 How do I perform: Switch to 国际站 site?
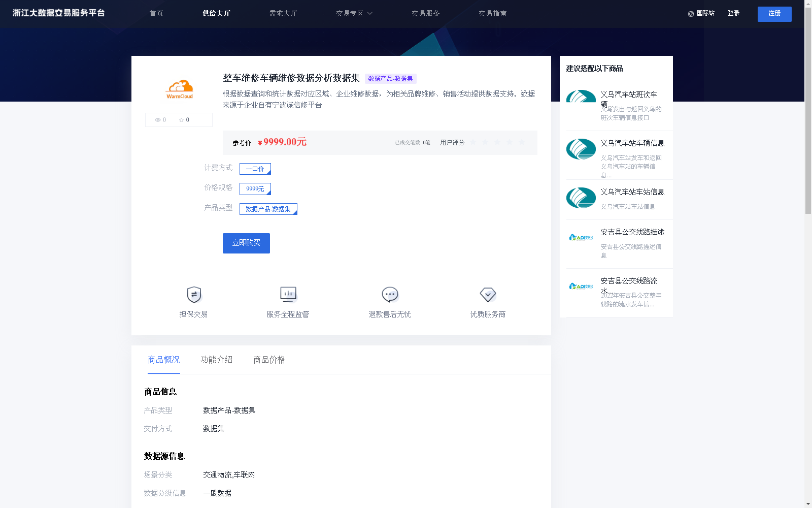705,14
